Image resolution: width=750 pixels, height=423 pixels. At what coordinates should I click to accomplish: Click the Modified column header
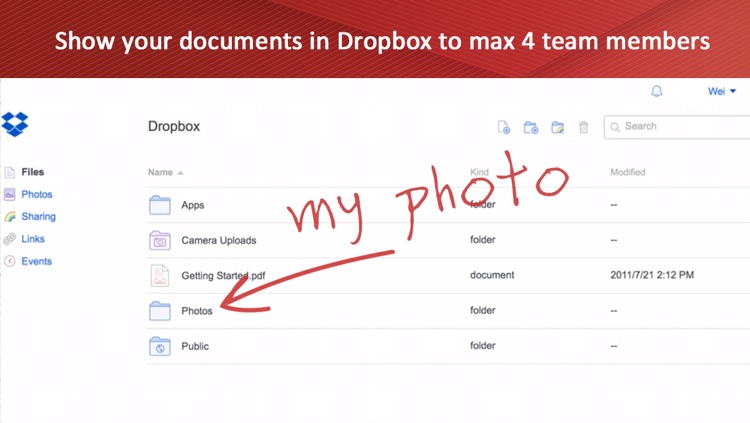tap(628, 172)
